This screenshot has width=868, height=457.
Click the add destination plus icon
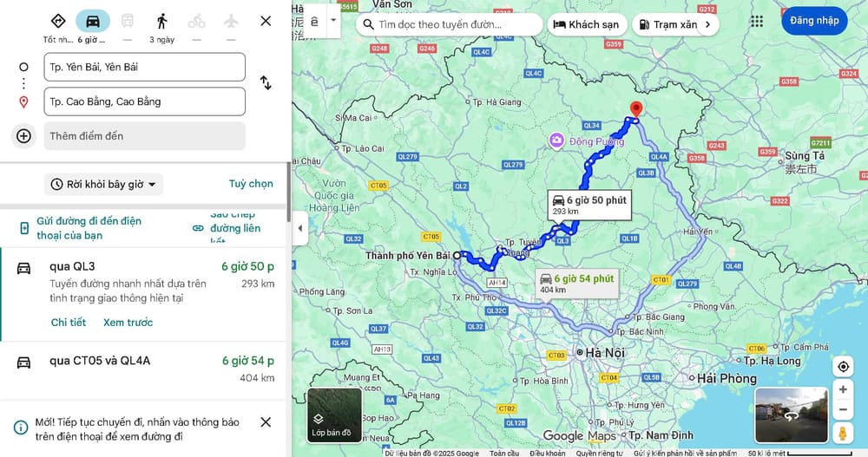pyautogui.click(x=23, y=136)
